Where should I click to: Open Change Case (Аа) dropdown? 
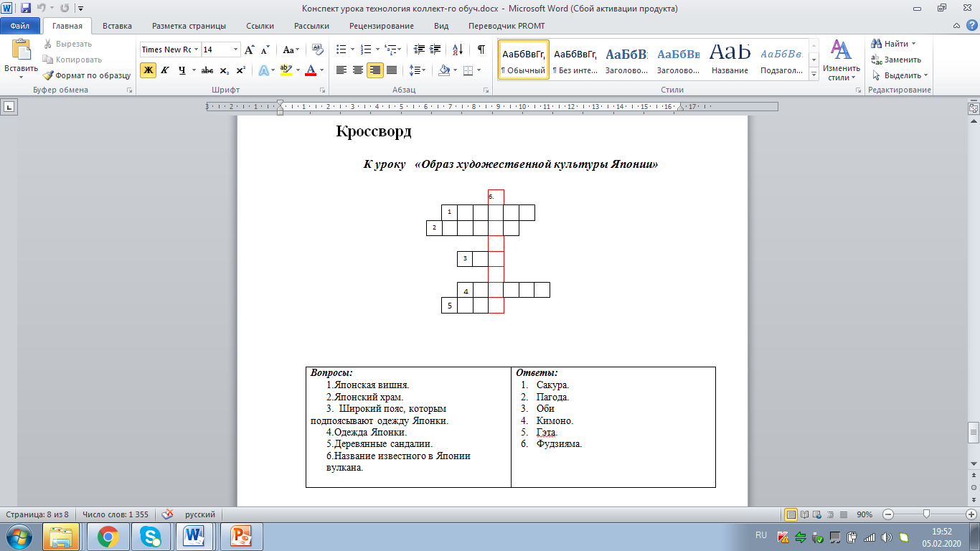[291, 50]
